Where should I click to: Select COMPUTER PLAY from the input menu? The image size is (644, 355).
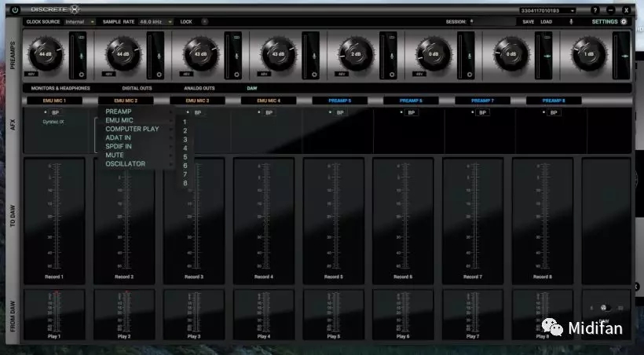pyautogui.click(x=132, y=129)
